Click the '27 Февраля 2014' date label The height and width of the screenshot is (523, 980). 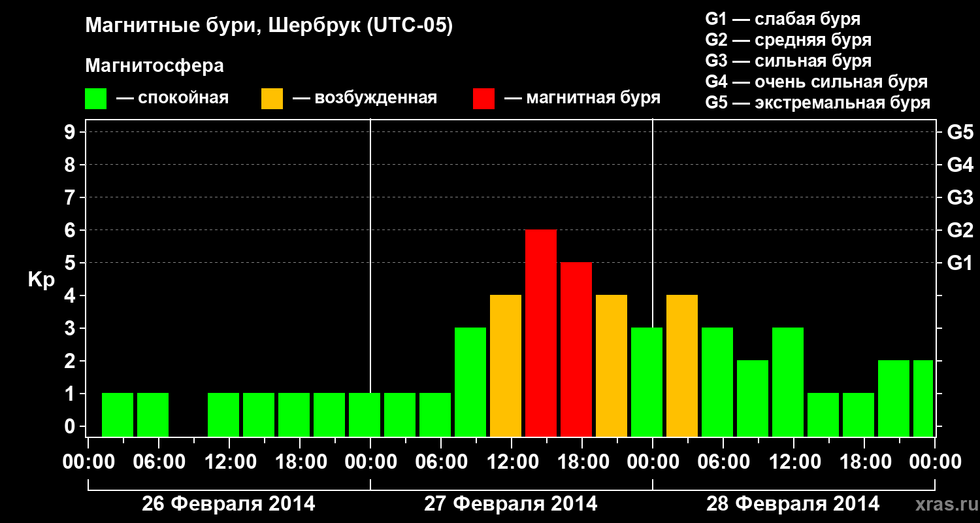pos(511,504)
